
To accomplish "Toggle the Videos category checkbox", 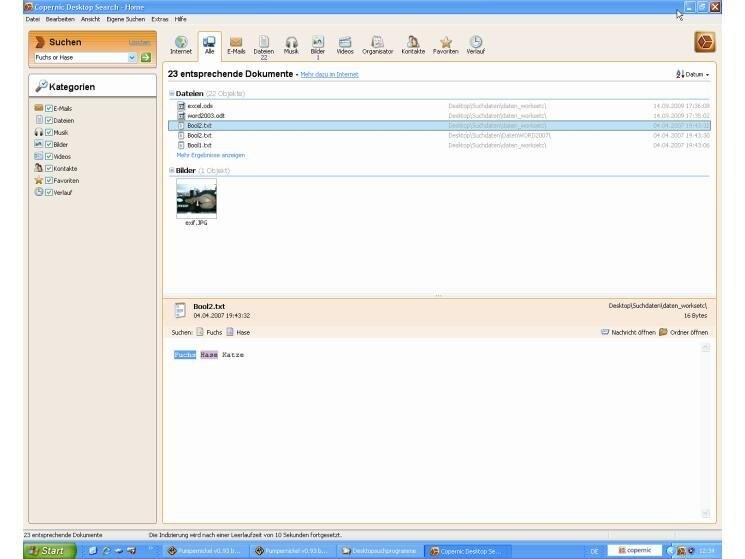I will [49, 156].
